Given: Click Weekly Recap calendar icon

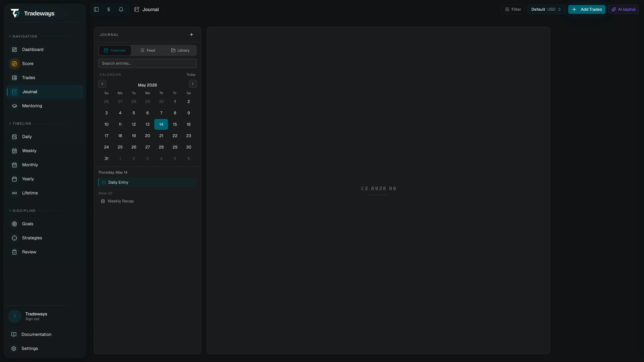Looking at the screenshot, I should [x=103, y=201].
